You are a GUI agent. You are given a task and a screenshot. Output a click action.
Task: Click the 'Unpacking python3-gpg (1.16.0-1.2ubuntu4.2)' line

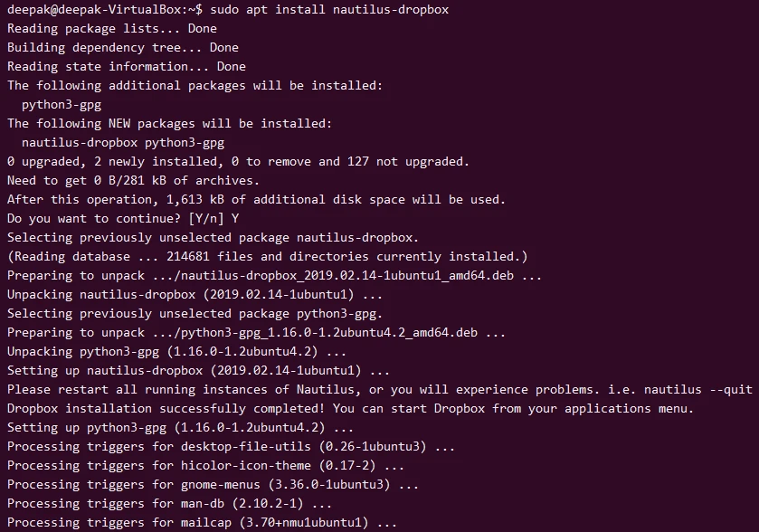tap(176, 351)
